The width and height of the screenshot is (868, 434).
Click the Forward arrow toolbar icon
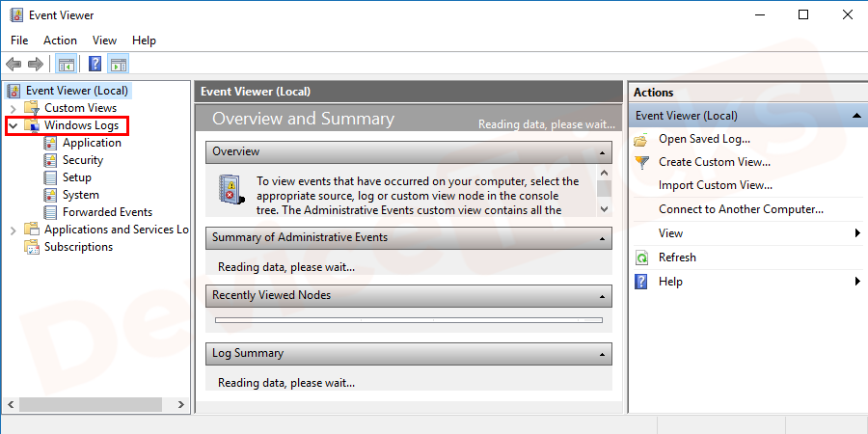coord(36,65)
